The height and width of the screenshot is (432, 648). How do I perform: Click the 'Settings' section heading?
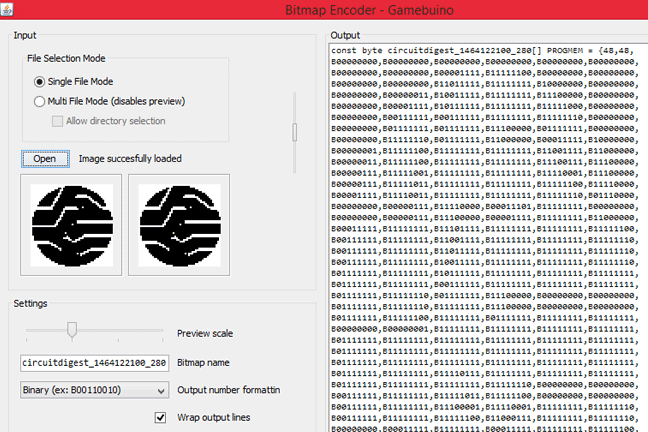(x=30, y=303)
